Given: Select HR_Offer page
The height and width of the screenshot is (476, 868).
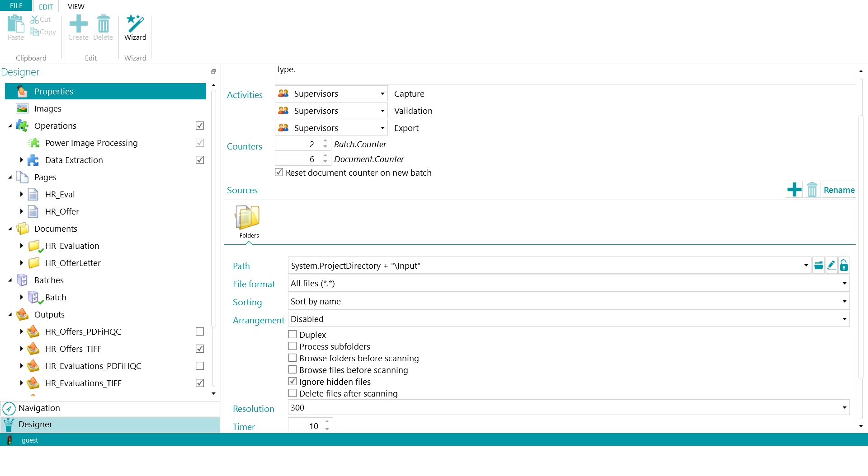Looking at the screenshot, I should pos(62,211).
